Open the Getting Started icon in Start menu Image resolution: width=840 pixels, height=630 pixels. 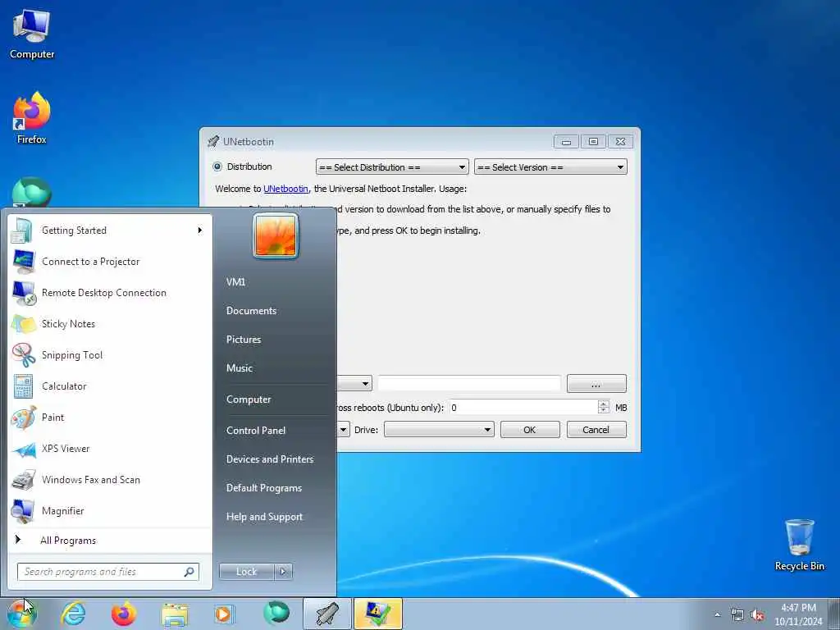coord(22,231)
